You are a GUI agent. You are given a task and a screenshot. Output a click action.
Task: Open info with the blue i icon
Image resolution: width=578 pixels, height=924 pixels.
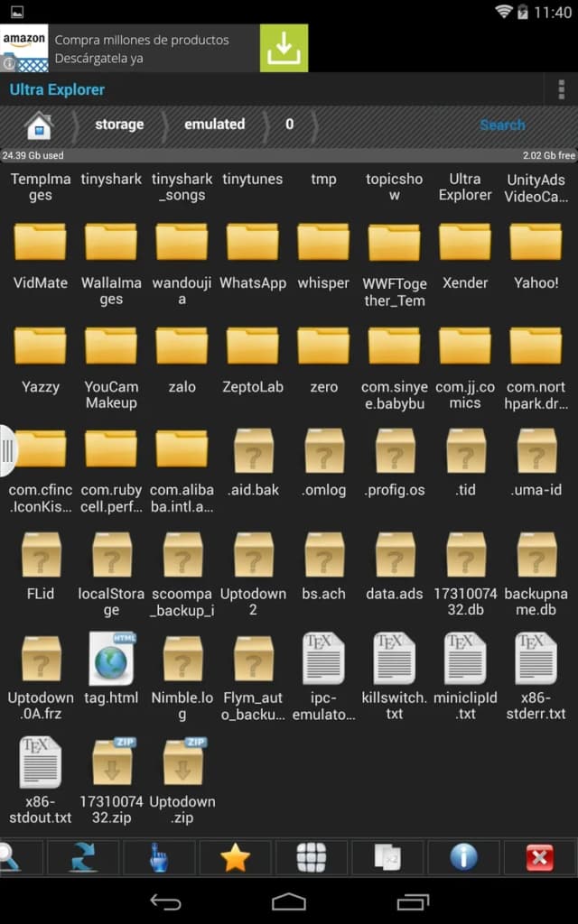point(463,857)
